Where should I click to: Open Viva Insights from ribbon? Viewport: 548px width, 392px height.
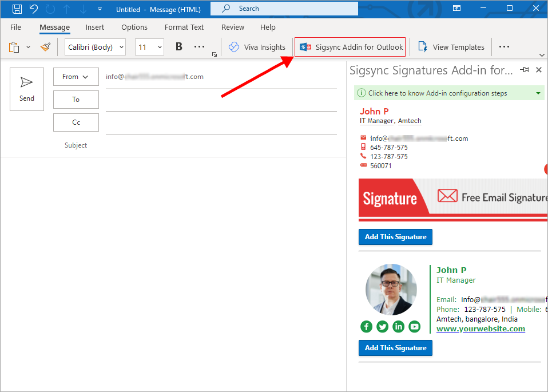(257, 47)
